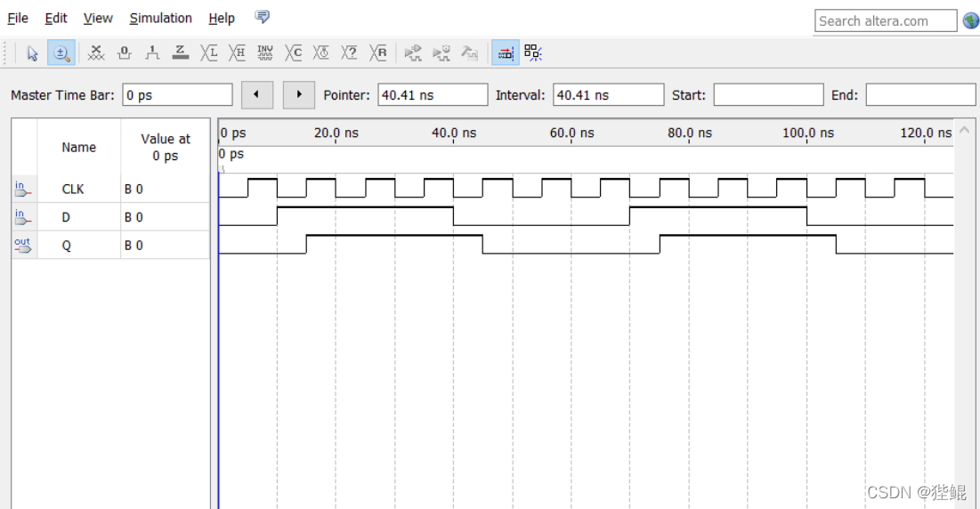Open the Edit menu
The height and width of the screenshot is (509, 980).
coord(55,18)
